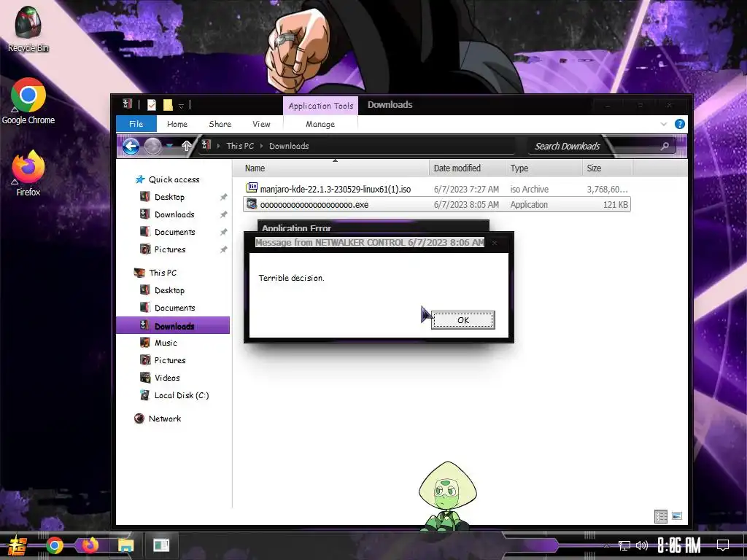Viewport: 747px width, 560px height.
Task: Switch to the Share ribbon tab
Action: [x=220, y=124]
